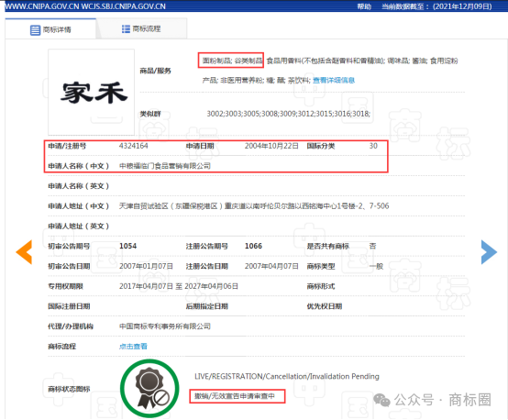The width and height of the screenshot is (508, 420).
Task: Click the 代理/办理机构 label
Action: point(71,326)
